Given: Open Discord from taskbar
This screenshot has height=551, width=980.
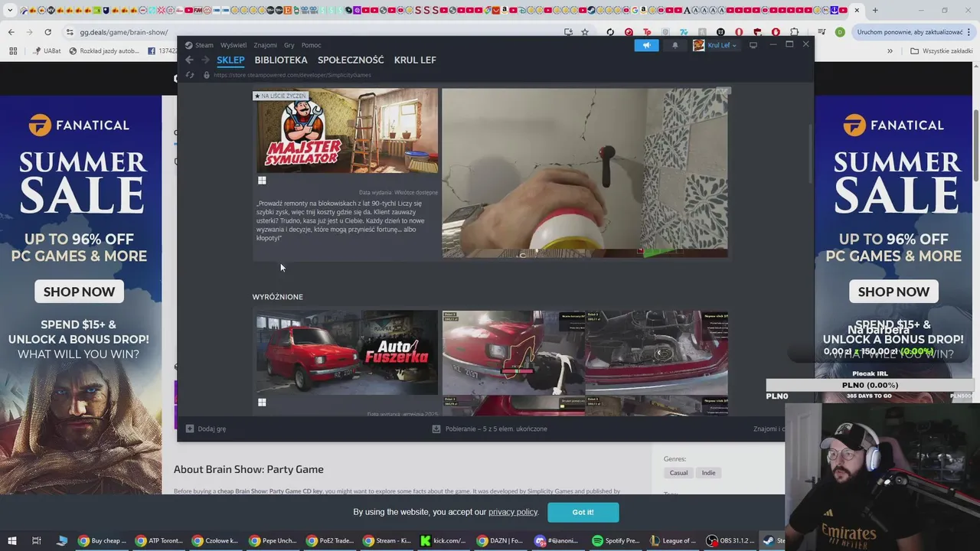Looking at the screenshot, I should click(560, 540).
